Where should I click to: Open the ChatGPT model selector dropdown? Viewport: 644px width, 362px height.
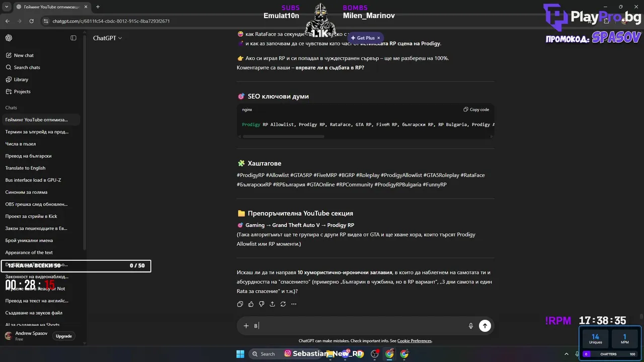(x=107, y=38)
